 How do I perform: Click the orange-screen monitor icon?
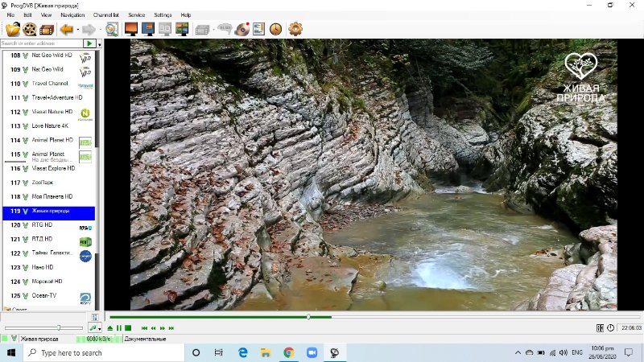pyautogui.click(x=131, y=29)
